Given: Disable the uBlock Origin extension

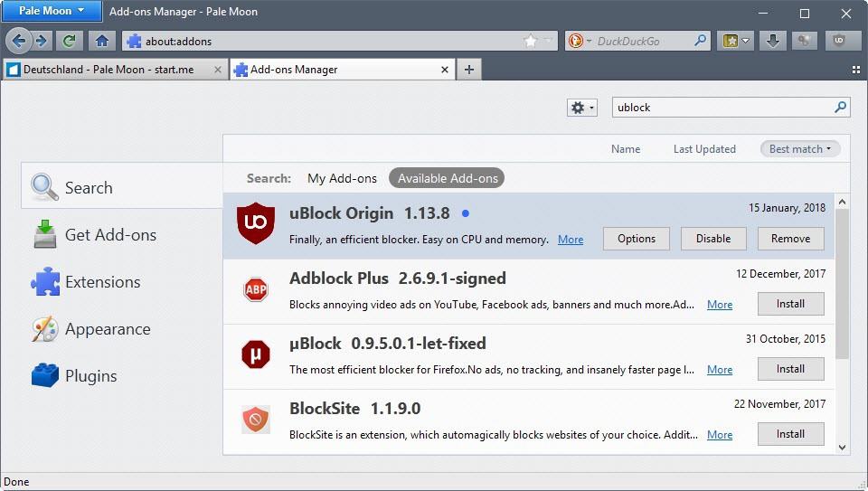Looking at the screenshot, I should (712, 239).
